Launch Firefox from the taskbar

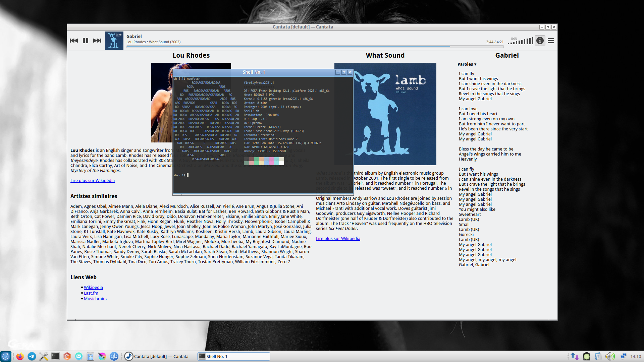20,356
